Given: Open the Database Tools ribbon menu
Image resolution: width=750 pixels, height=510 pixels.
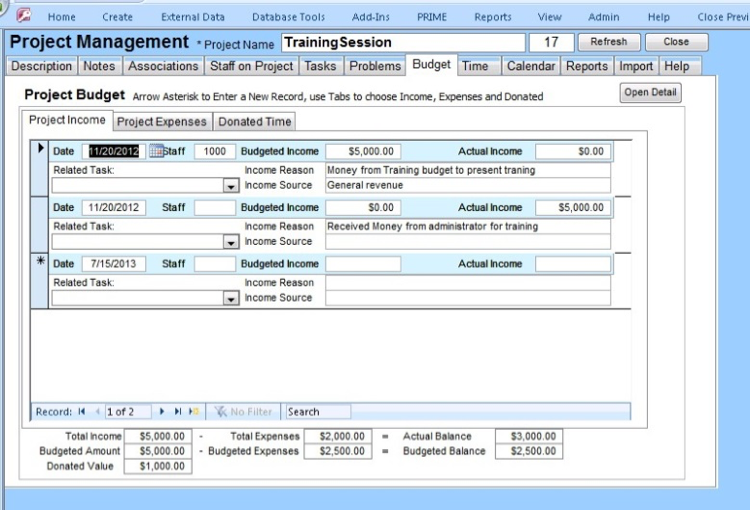Looking at the screenshot, I should pos(288,17).
